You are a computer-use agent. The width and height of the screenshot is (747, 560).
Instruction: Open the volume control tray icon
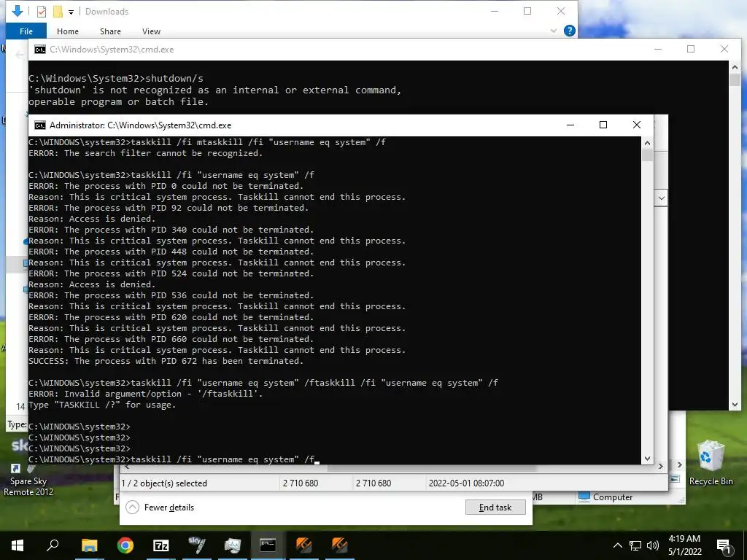click(653, 545)
